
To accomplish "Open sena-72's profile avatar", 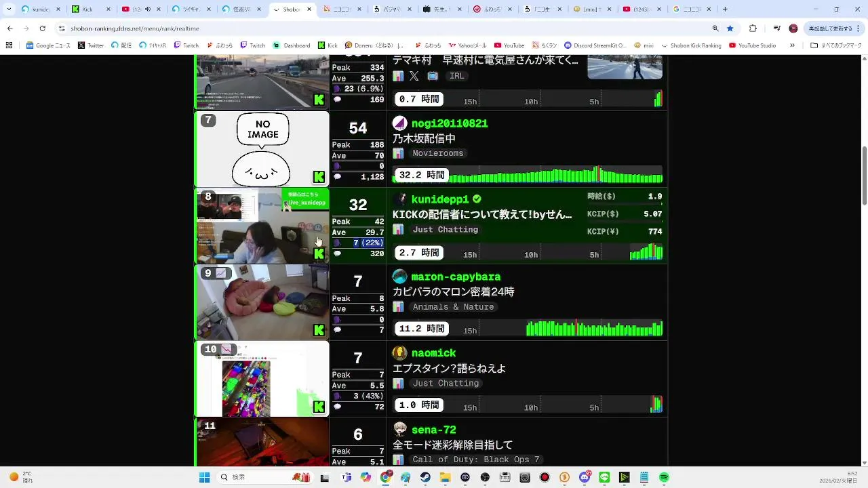I will pos(399,430).
